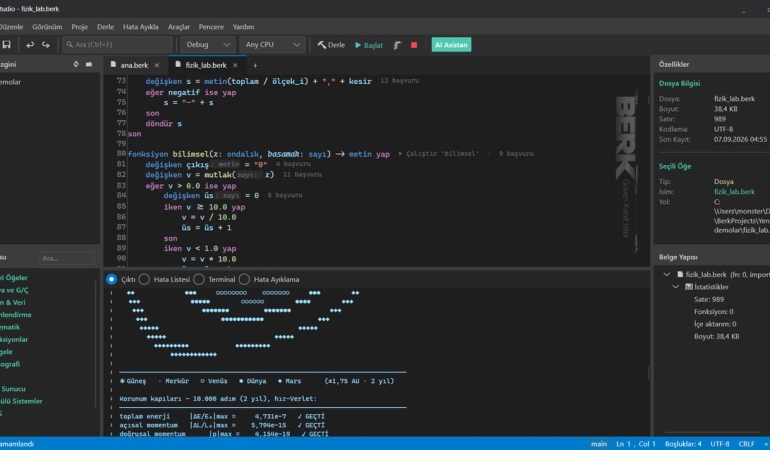Click the İstatistikler chart icon
Image resolution: width=770 pixels, height=450 pixels.
(x=689, y=286)
